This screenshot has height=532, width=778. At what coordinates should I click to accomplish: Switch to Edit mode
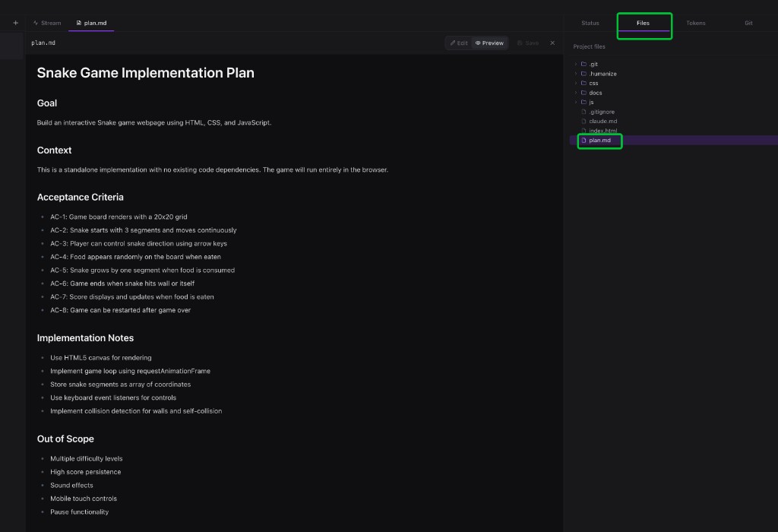459,43
